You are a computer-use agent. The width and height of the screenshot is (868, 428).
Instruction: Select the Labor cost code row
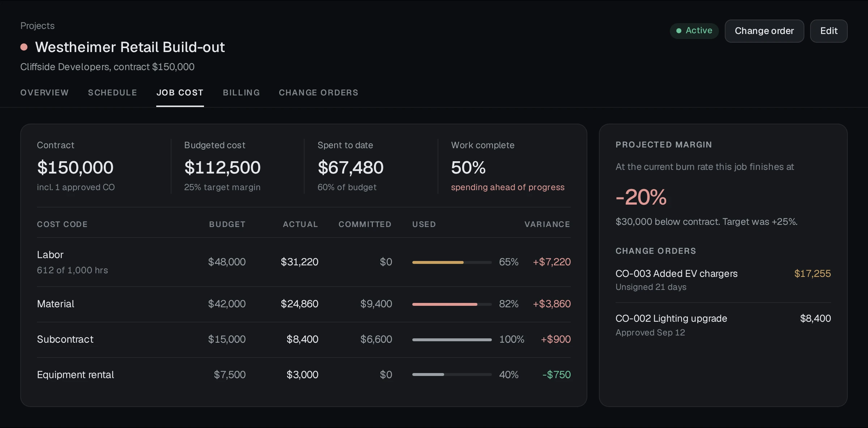304,262
